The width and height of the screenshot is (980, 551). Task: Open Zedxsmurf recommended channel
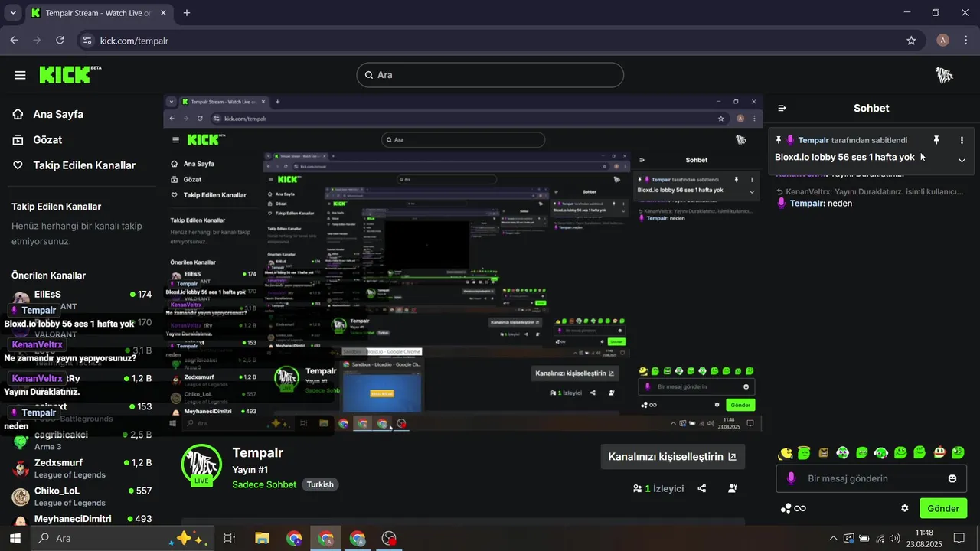[x=81, y=468]
